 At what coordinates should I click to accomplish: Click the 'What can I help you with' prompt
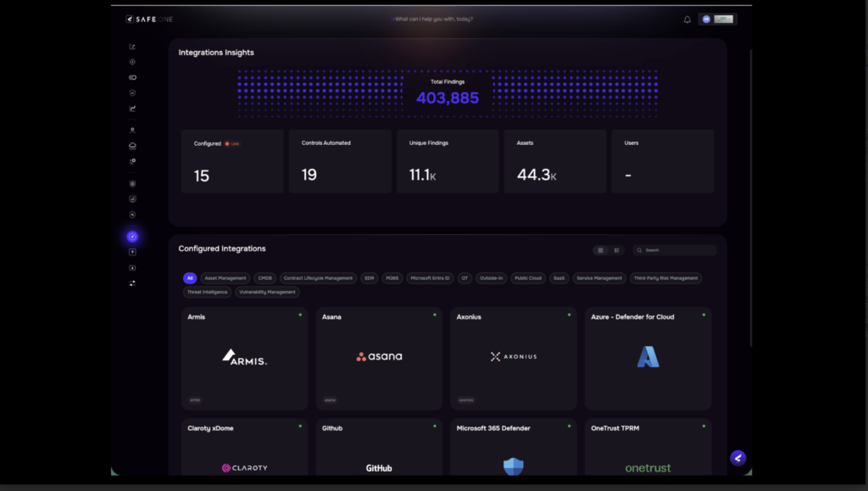pos(434,19)
